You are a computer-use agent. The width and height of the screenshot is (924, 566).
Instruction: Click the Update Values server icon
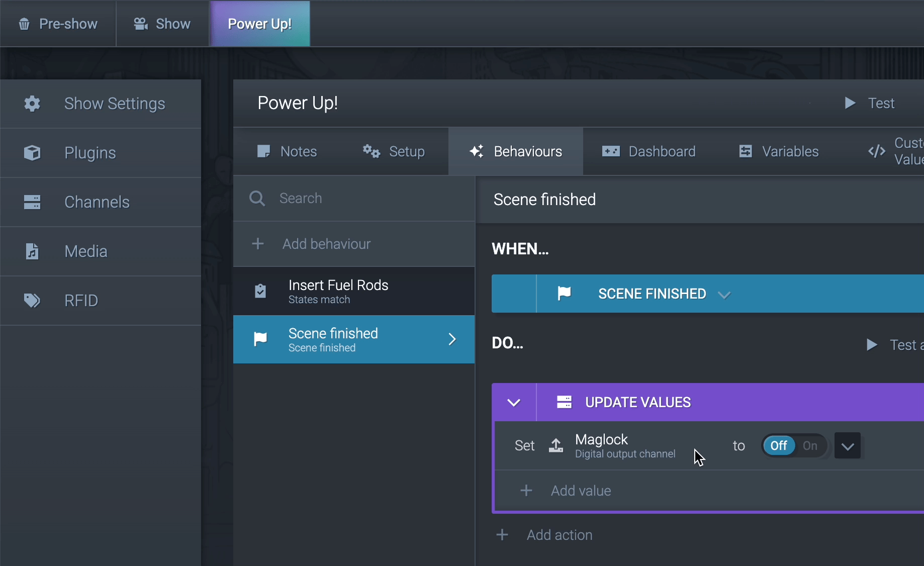point(564,402)
